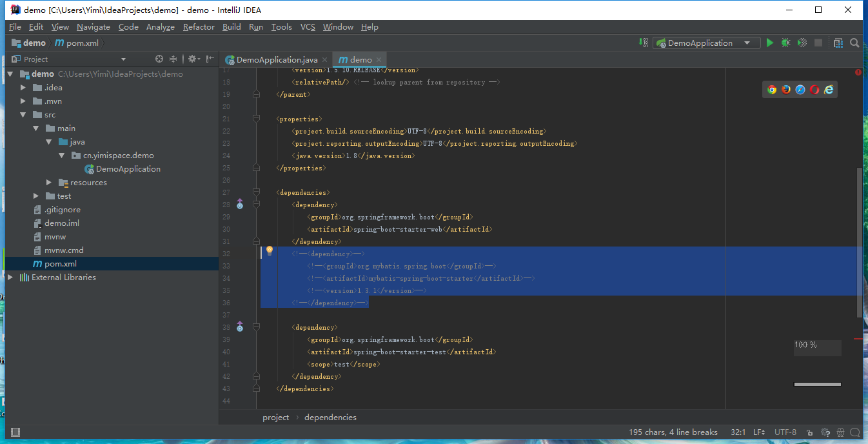
Task: Hide the Project tool window icon
Action: pyautogui.click(x=209, y=59)
